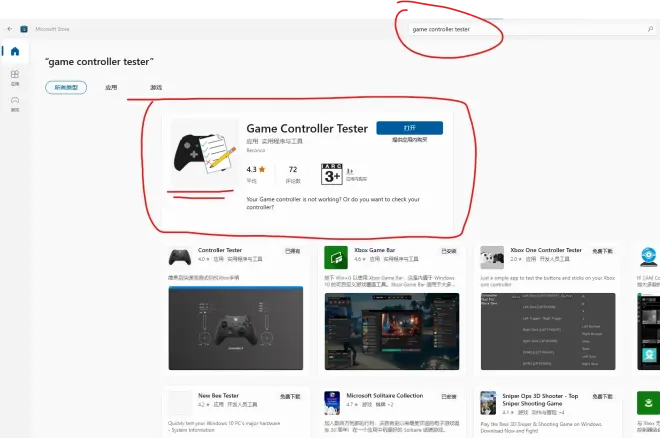
Task: Click the Microsoft Store logo icon
Action: point(24,29)
